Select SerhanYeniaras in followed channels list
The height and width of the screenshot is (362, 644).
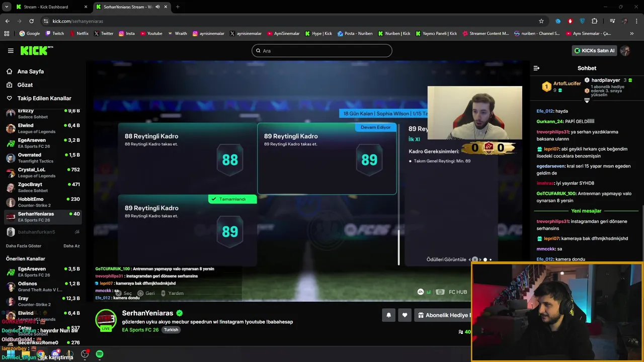(42, 217)
